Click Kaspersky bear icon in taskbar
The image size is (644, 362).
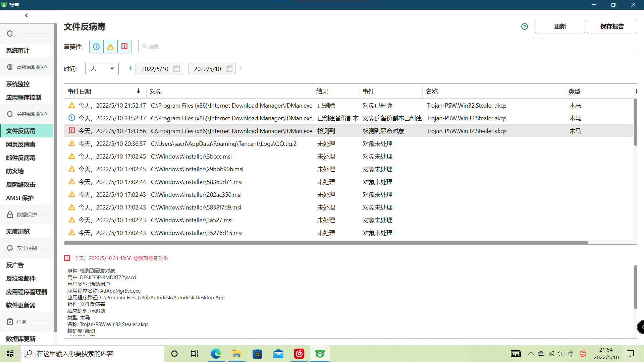pos(320,354)
